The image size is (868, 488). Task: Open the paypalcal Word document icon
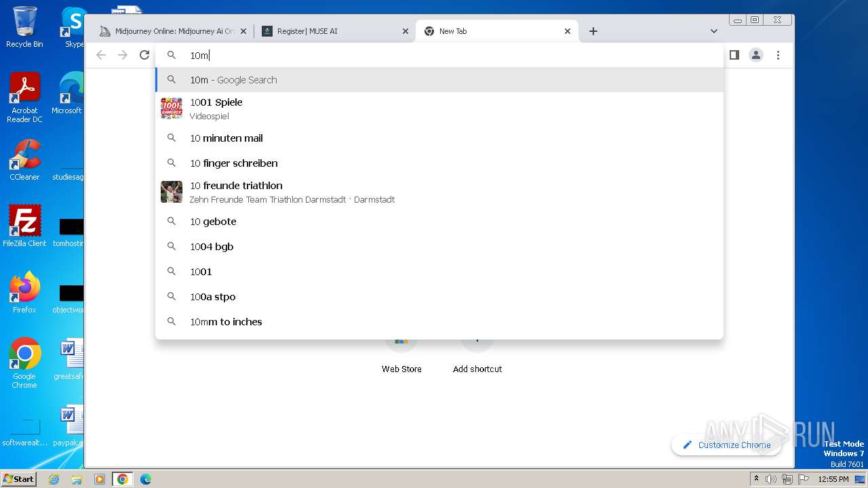pyautogui.click(x=71, y=426)
